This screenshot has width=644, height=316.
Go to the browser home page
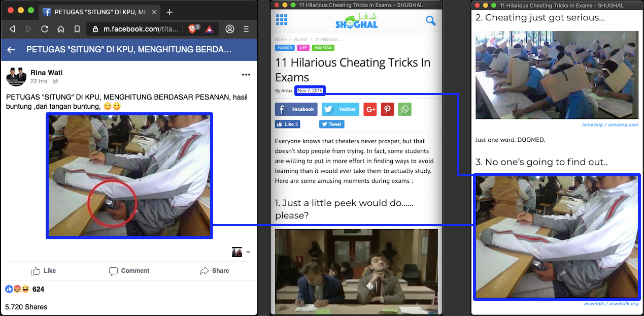click(x=61, y=29)
